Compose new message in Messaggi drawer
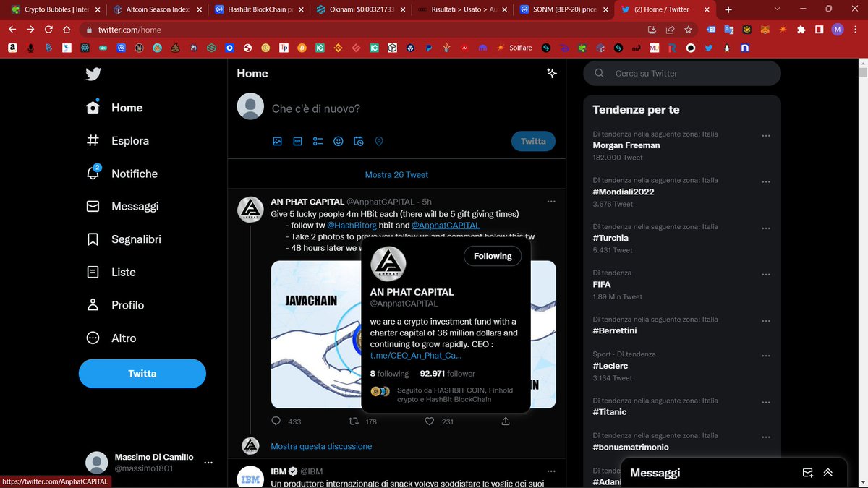The image size is (868, 488). click(x=808, y=473)
